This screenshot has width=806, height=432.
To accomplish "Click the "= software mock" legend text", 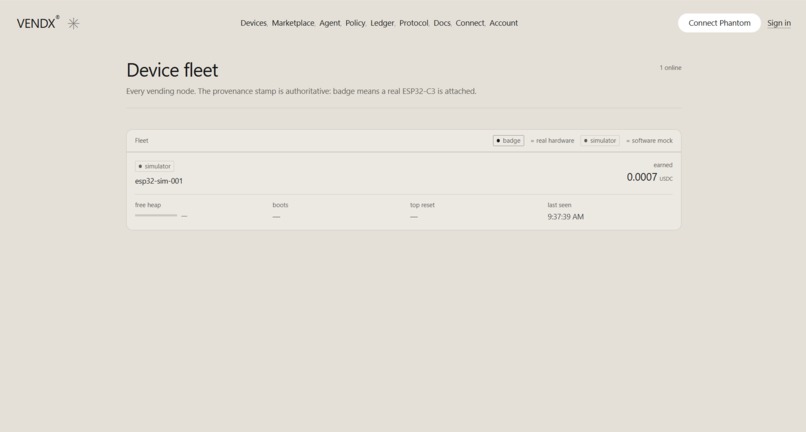I will pos(649,140).
